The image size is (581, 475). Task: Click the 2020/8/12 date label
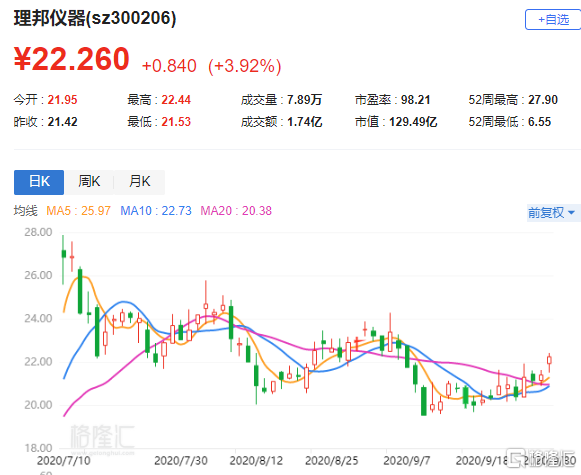pyautogui.click(x=256, y=461)
